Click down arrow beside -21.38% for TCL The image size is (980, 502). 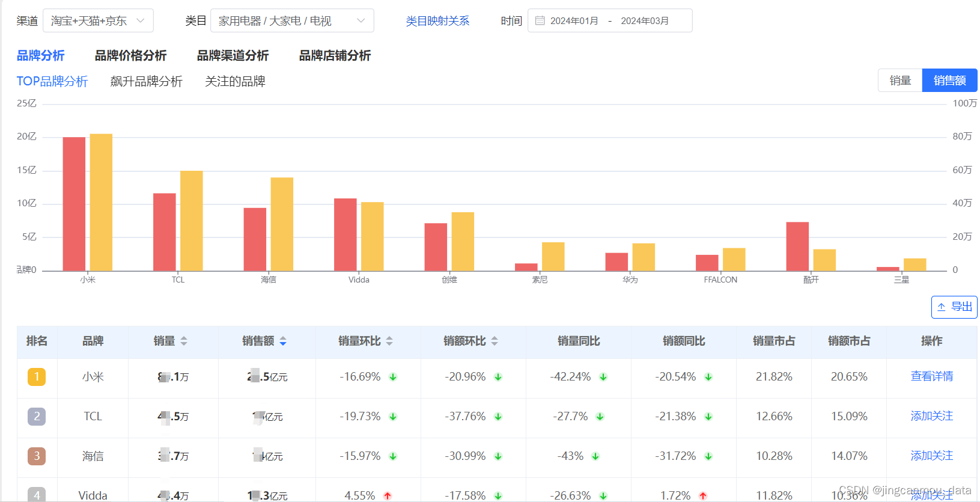tap(708, 417)
